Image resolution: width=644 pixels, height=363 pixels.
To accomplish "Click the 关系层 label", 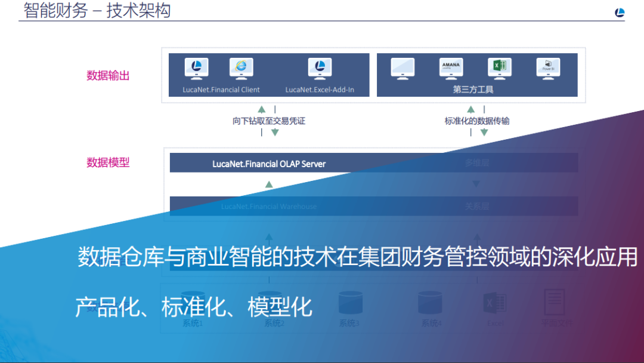I will (x=477, y=206).
